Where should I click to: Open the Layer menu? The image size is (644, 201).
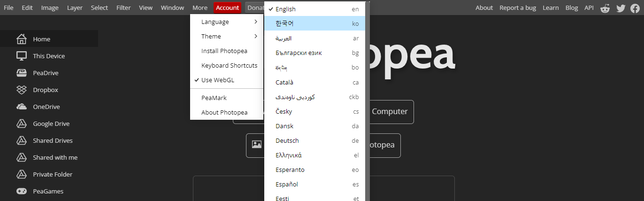(x=75, y=8)
